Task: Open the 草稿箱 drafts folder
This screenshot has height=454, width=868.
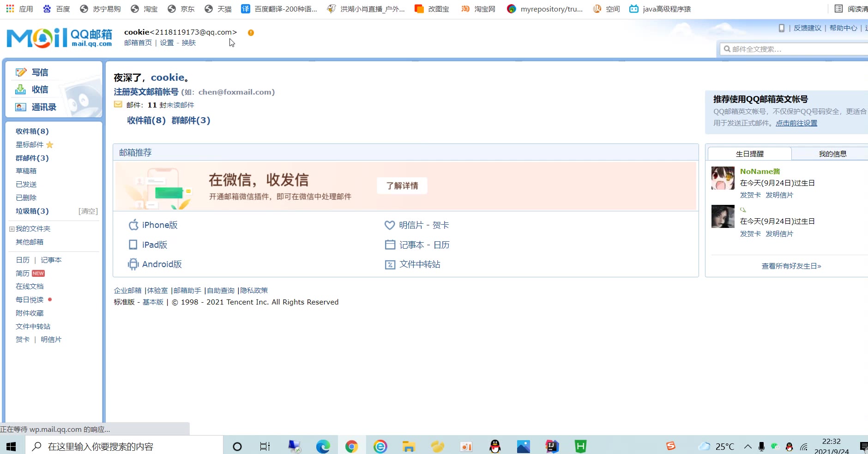Action: (x=26, y=171)
